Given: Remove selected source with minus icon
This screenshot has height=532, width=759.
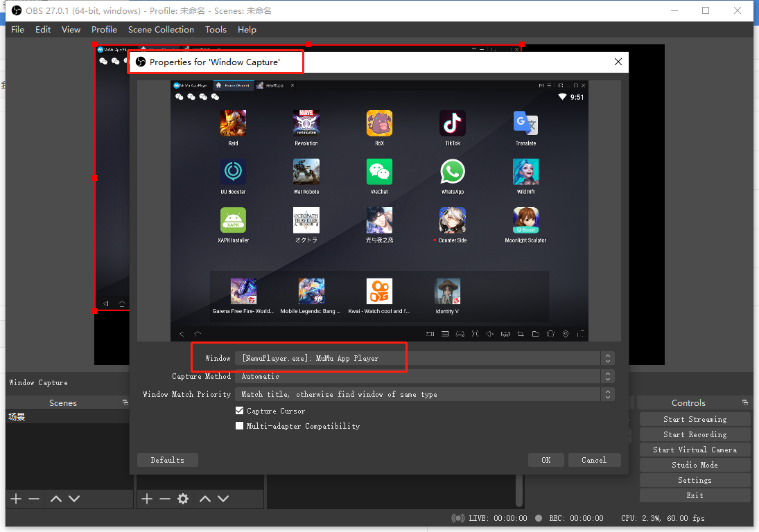Looking at the screenshot, I should pos(165,499).
